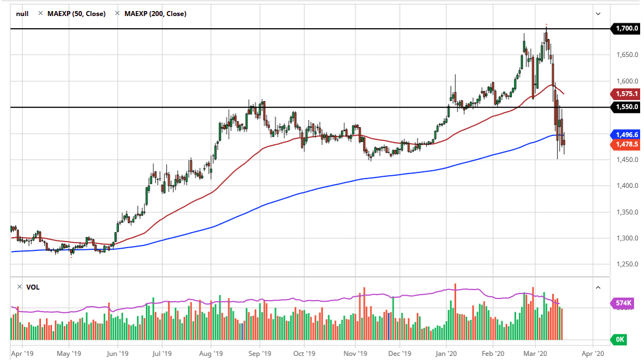Click the Jan '20 date axis label
644x362 pixels.
(x=446, y=353)
